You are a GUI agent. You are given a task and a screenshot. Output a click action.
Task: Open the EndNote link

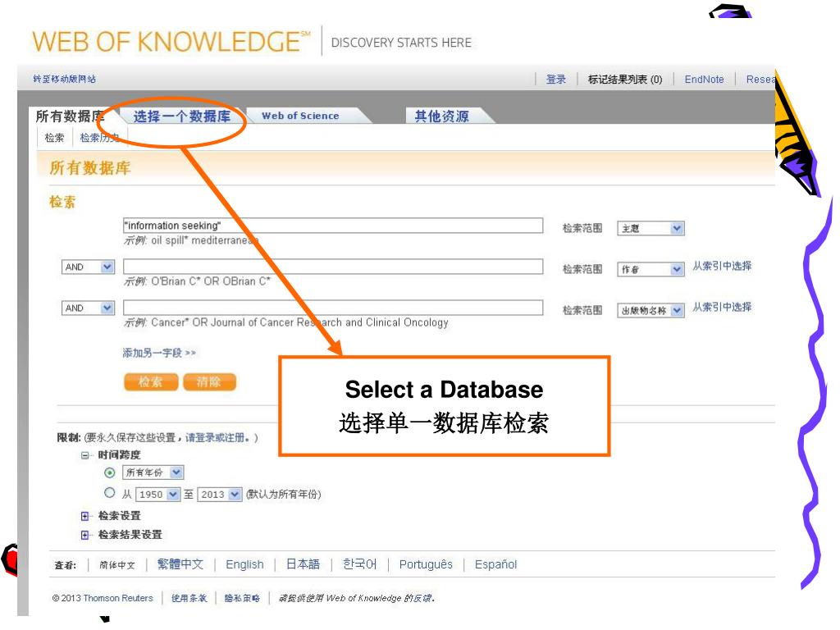[x=704, y=80]
